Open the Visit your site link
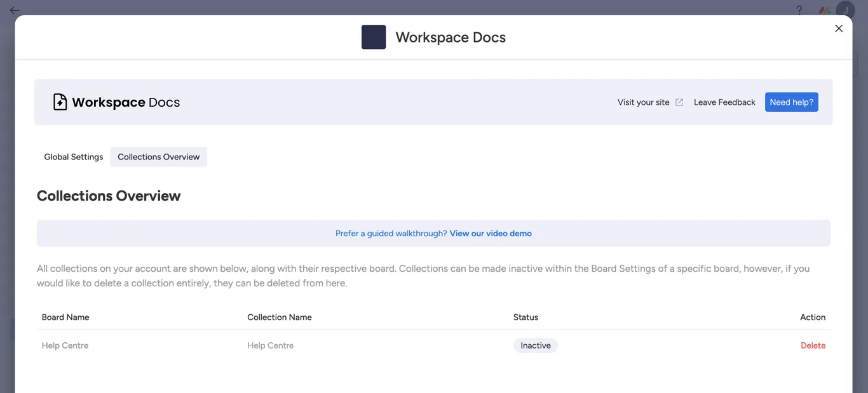 tap(643, 102)
